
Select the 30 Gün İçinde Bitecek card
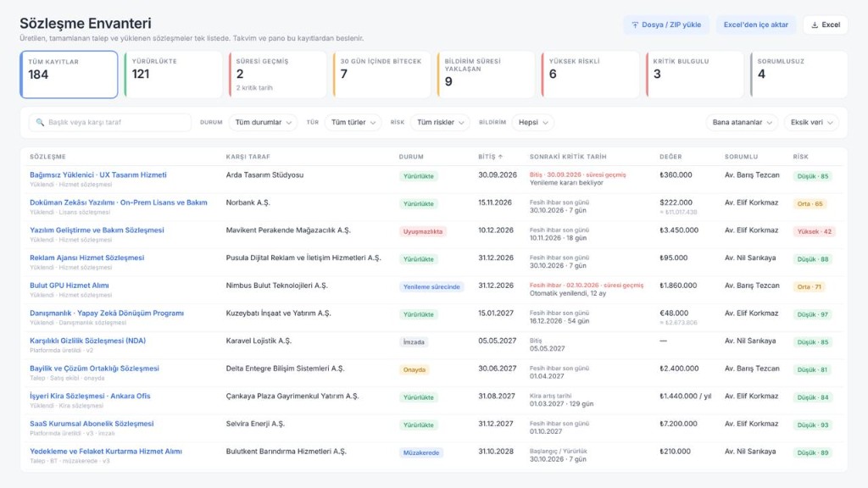point(382,75)
